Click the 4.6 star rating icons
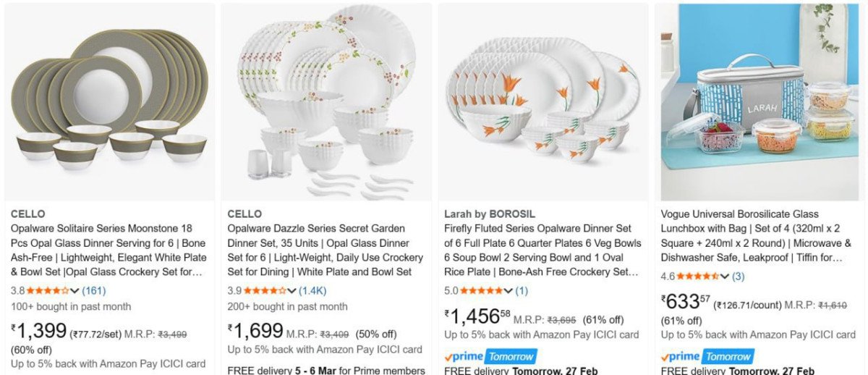Image resolution: width=868 pixels, height=375 pixels. 697,276
